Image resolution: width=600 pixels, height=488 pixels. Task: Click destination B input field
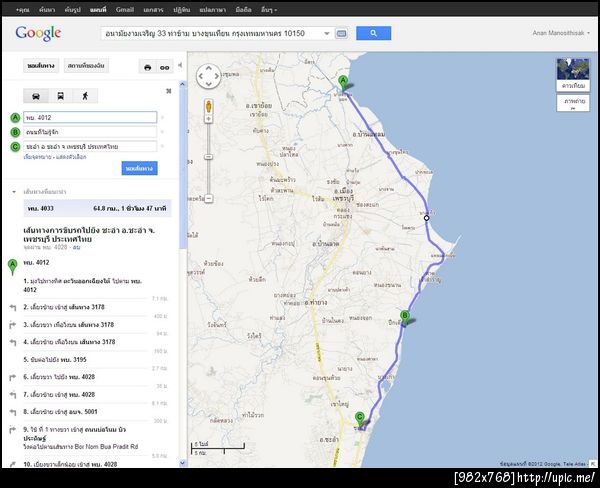tap(90, 132)
